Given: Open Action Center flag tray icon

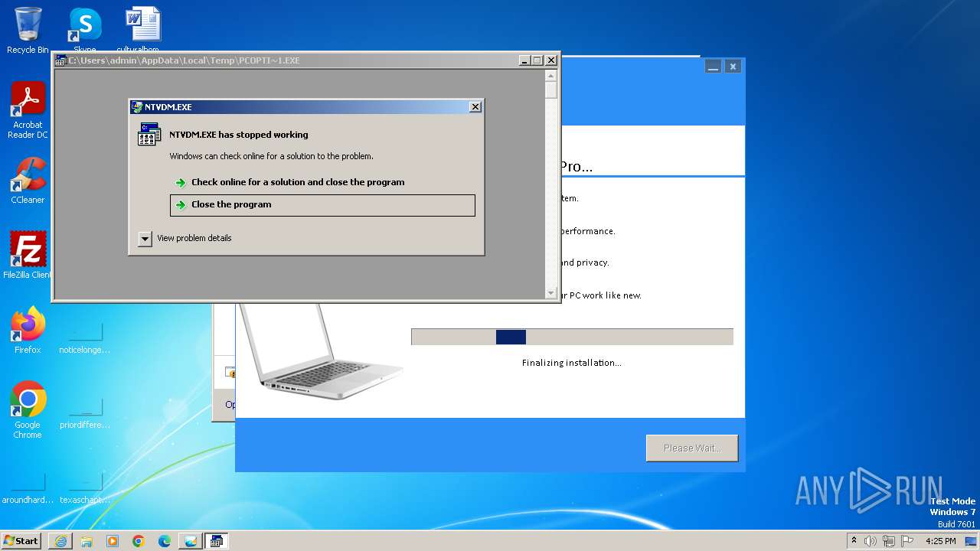Looking at the screenshot, I should tap(907, 541).
